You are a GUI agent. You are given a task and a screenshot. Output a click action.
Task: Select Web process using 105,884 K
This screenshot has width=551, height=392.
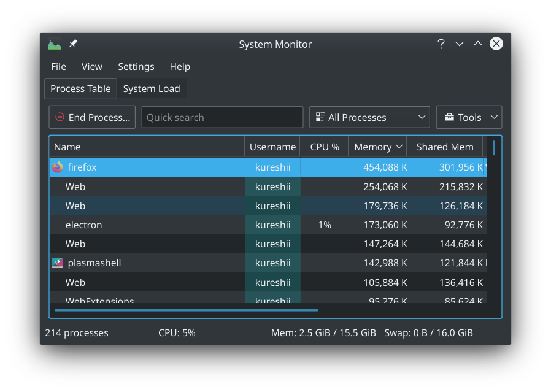tap(268, 282)
